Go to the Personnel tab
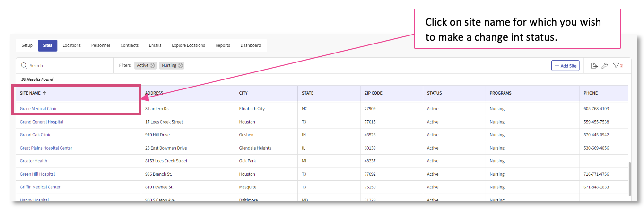 [101, 45]
